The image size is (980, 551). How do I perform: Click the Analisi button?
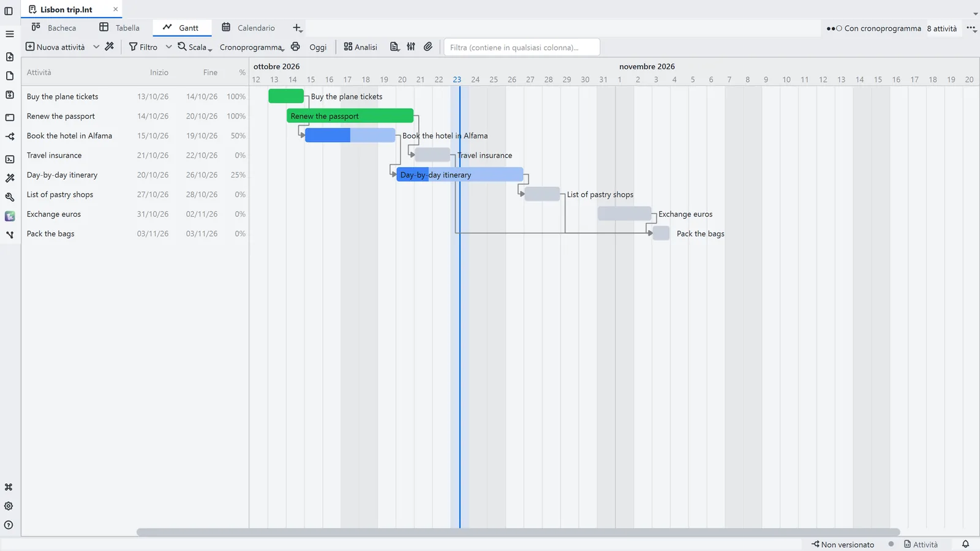tap(360, 47)
